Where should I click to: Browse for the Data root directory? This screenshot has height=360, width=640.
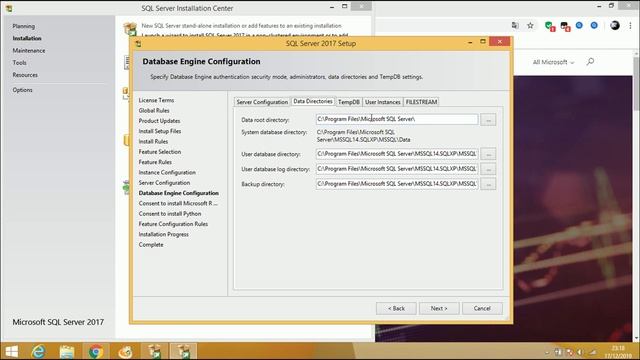[x=488, y=120]
